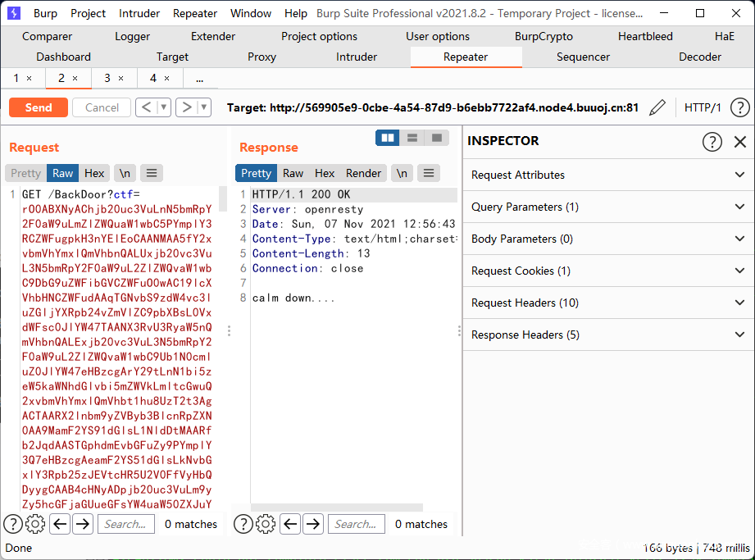The height and width of the screenshot is (560, 755).
Task: Select top-bottom layout view icon
Action: 412,139
